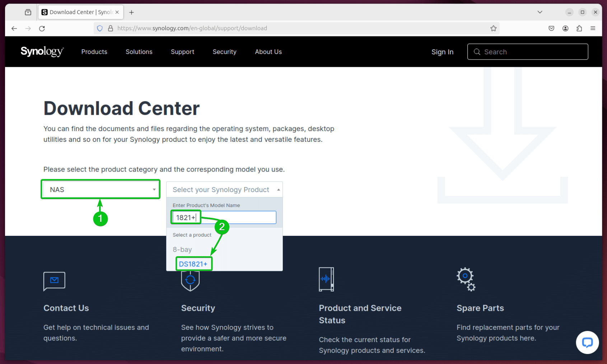This screenshot has width=607, height=364.
Task: Open the live chat bubble
Action: click(x=587, y=342)
